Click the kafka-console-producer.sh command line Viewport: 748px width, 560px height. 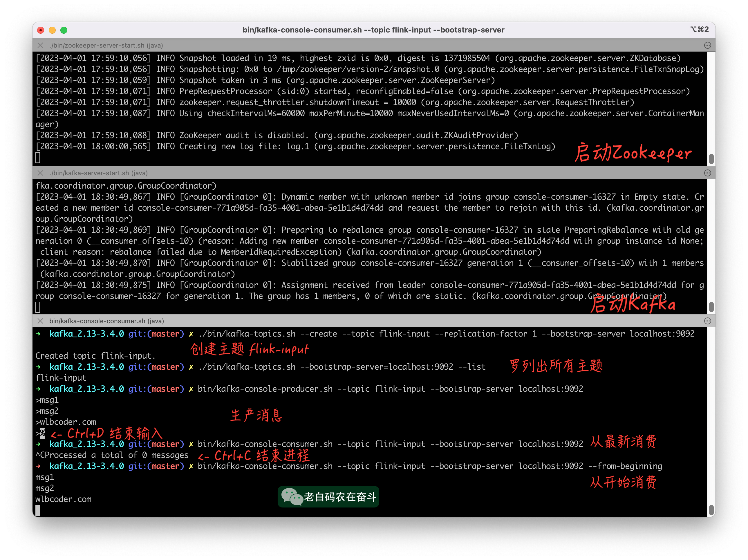coord(309,389)
